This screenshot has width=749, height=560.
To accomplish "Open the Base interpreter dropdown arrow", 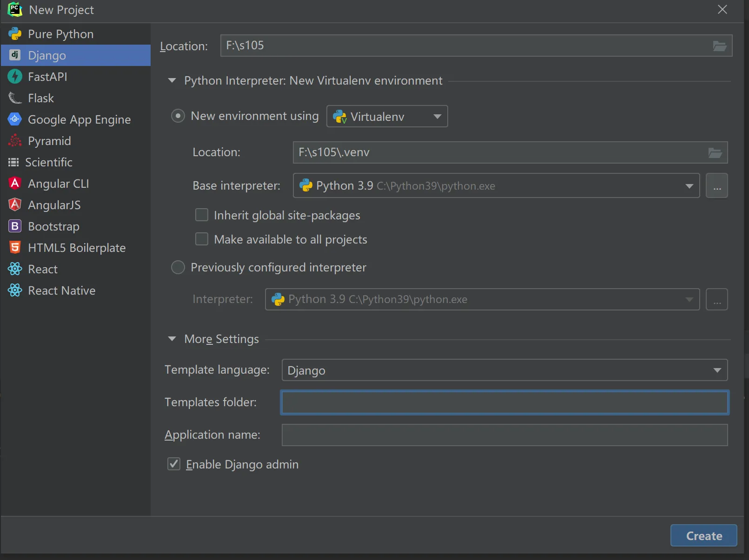I will pyautogui.click(x=689, y=186).
